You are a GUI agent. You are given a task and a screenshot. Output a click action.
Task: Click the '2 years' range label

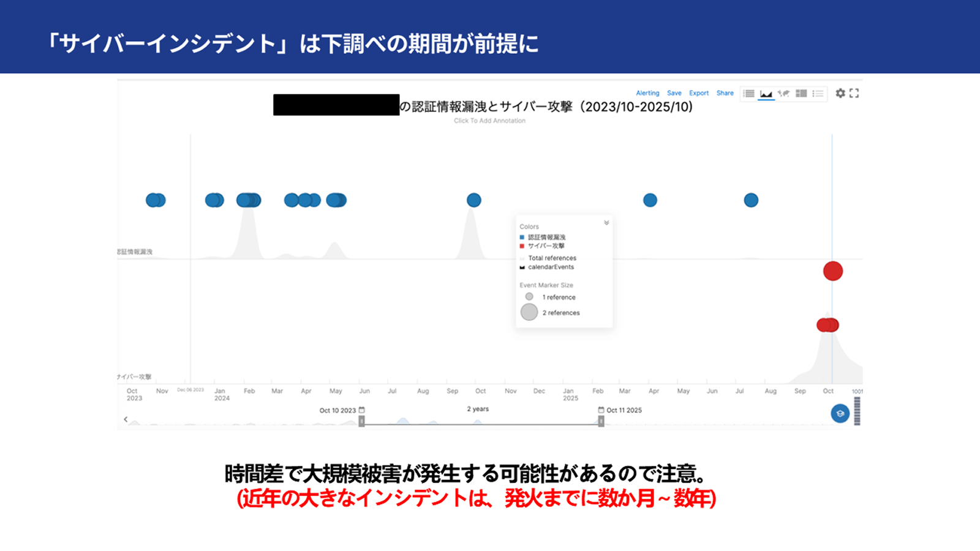click(478, 409)
